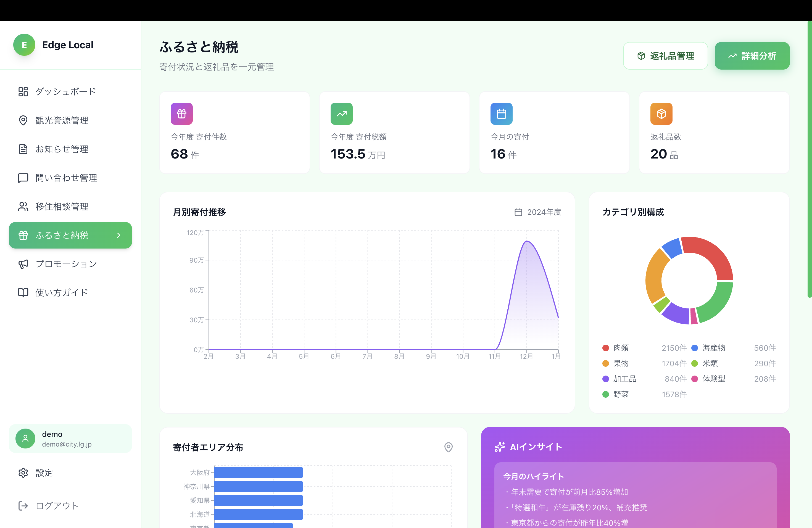Image resolution: width=812 pixels, height=528 pixels.
Task: Expand the ふるさと納税 sidebar chevron arrow
Action: point(119,235)
